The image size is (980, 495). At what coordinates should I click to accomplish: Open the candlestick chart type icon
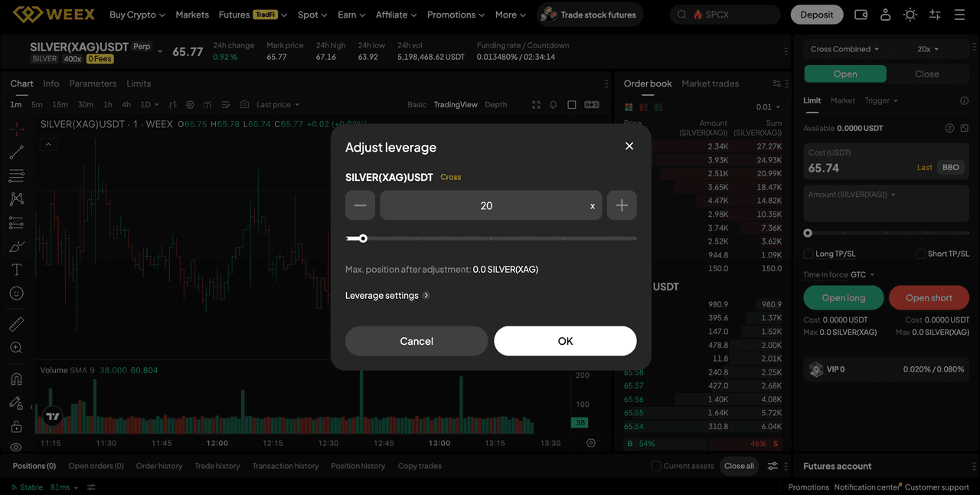(172, 105)
